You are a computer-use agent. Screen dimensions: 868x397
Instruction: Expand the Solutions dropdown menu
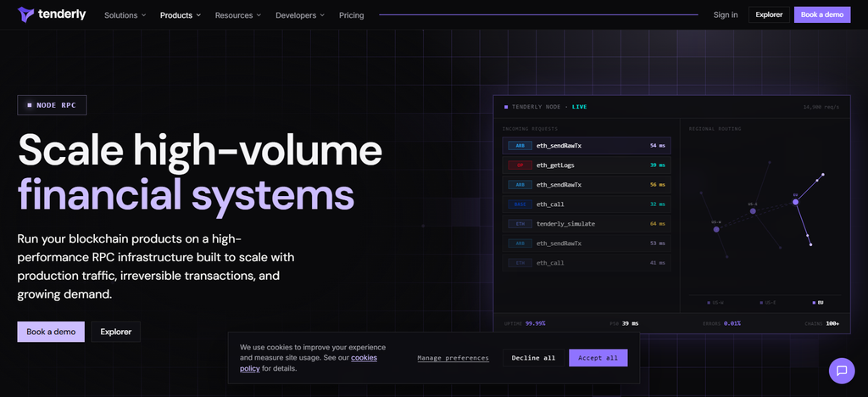coord(125,15)
